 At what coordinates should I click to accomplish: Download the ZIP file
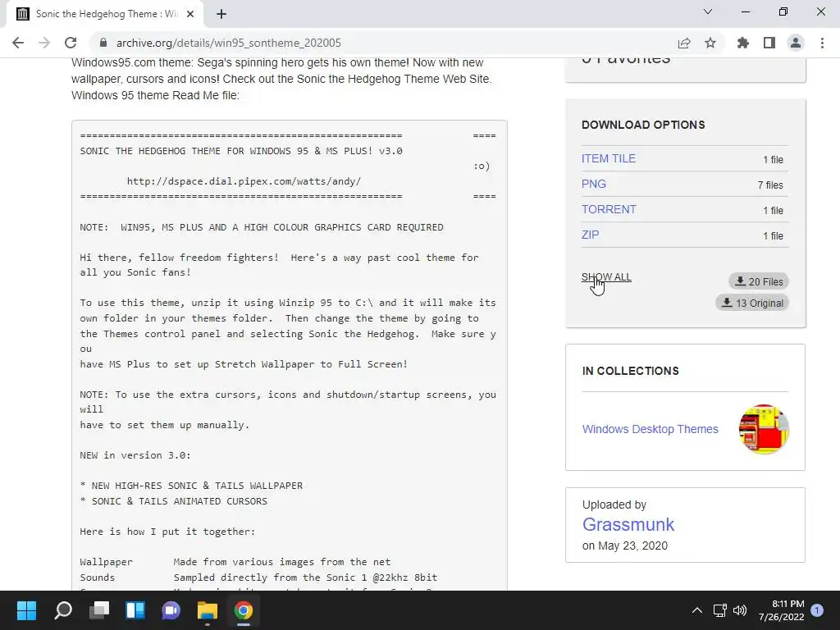pyautogui.click(x=590, y=235)
